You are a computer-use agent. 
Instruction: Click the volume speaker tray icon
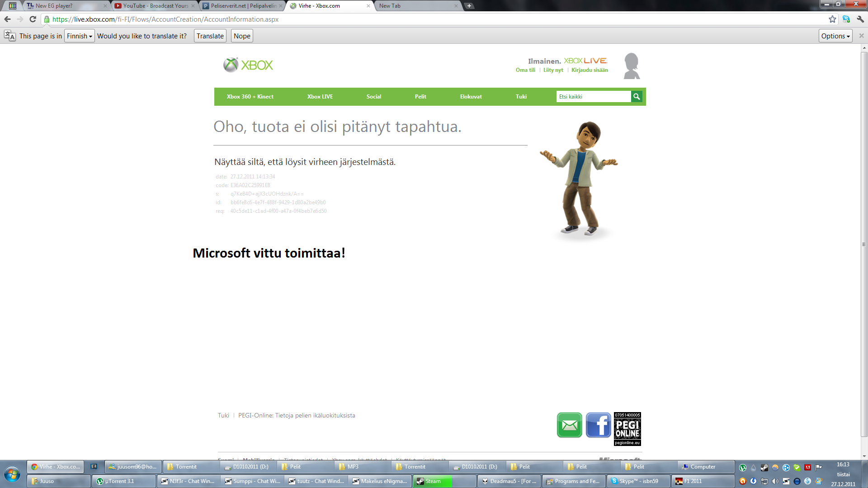pyautogui.click(x=775, y=481)
